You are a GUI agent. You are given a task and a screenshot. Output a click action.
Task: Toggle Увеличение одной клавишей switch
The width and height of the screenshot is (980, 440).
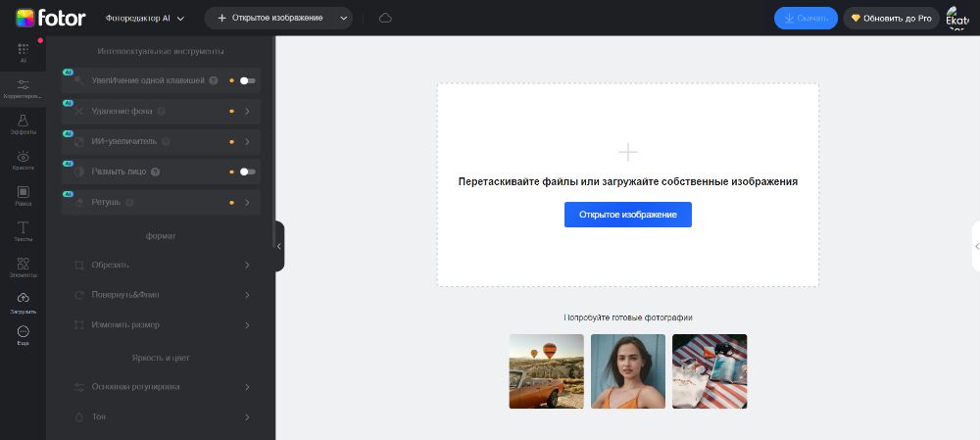click(x=248, y=80)
